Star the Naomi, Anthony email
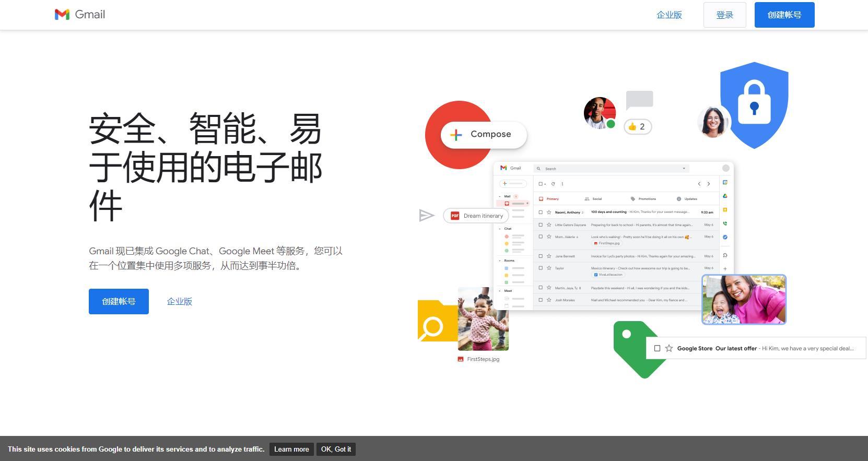868x461 pixels. click(549, 212)
